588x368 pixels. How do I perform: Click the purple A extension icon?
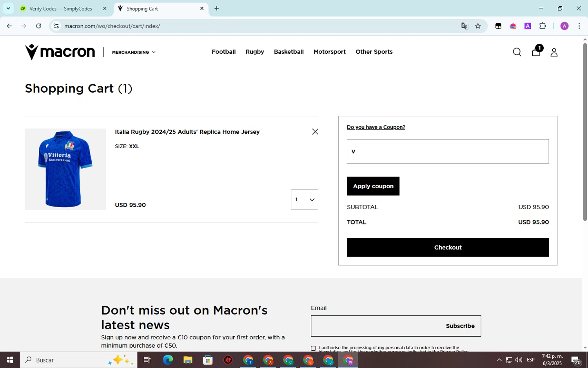coord(528,26)
